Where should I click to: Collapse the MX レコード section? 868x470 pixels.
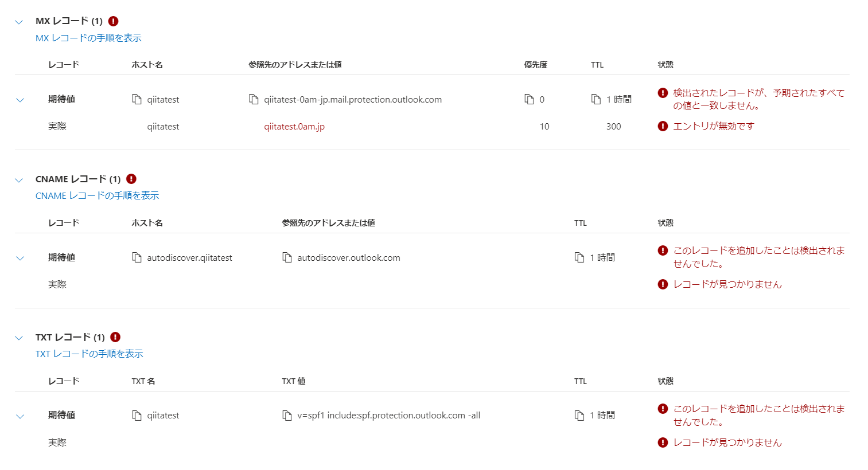coord(19,22)
